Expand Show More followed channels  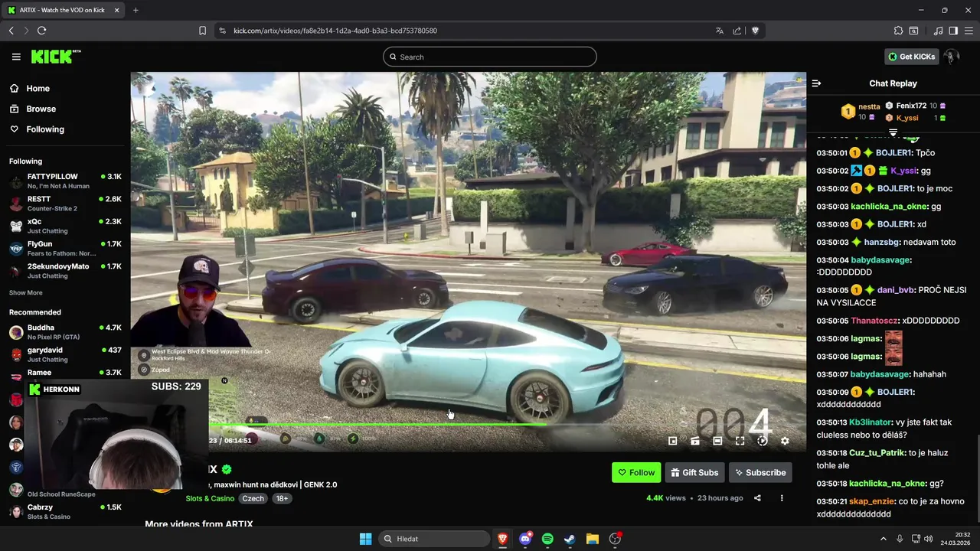(x=26, y=293)
